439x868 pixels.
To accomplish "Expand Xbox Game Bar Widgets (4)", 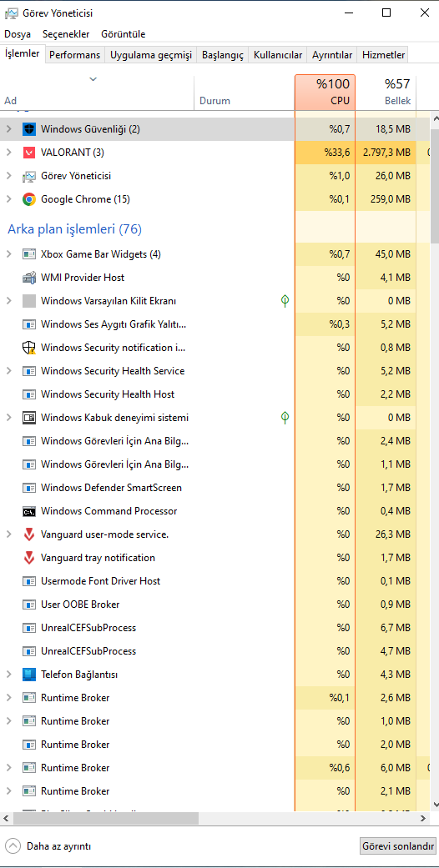I will coord(8,254).
